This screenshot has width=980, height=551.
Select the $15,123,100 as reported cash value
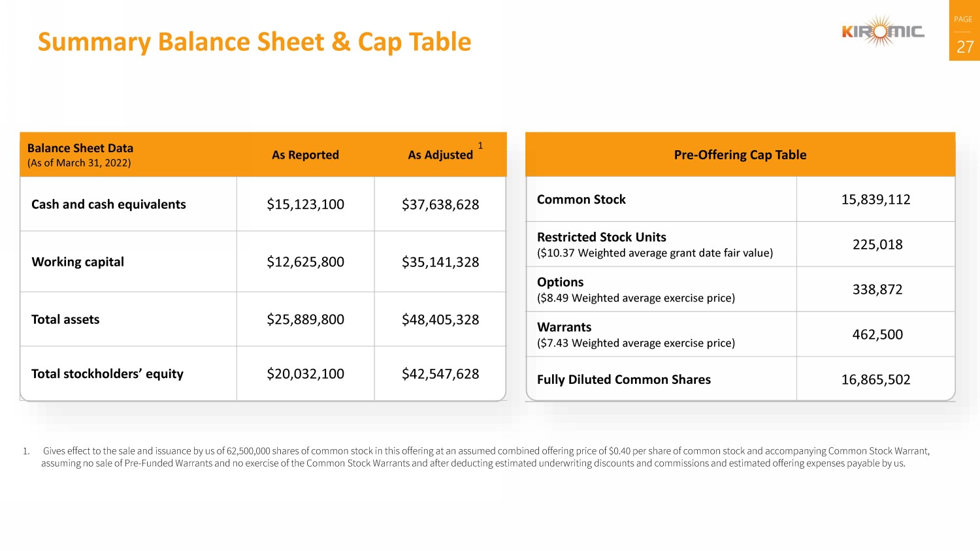(x=305, y=204)
